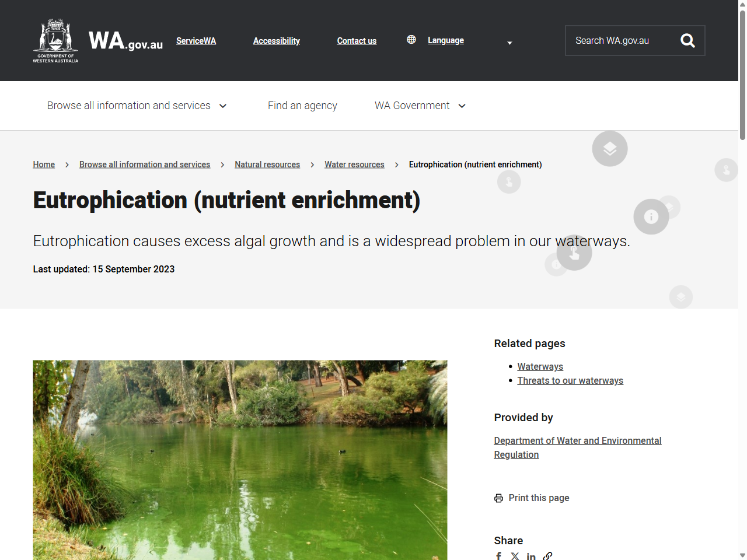The height and width of the screenshot is (560, 747).
Task: Copy the page link via the link icon
Action: 547,556
